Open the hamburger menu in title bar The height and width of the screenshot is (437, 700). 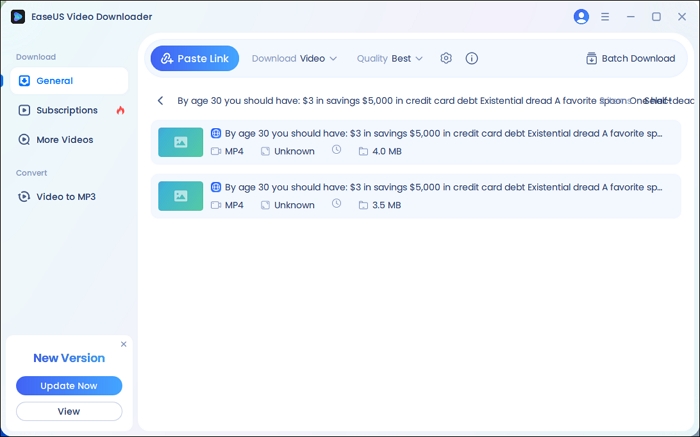click(x=605, y=17)
